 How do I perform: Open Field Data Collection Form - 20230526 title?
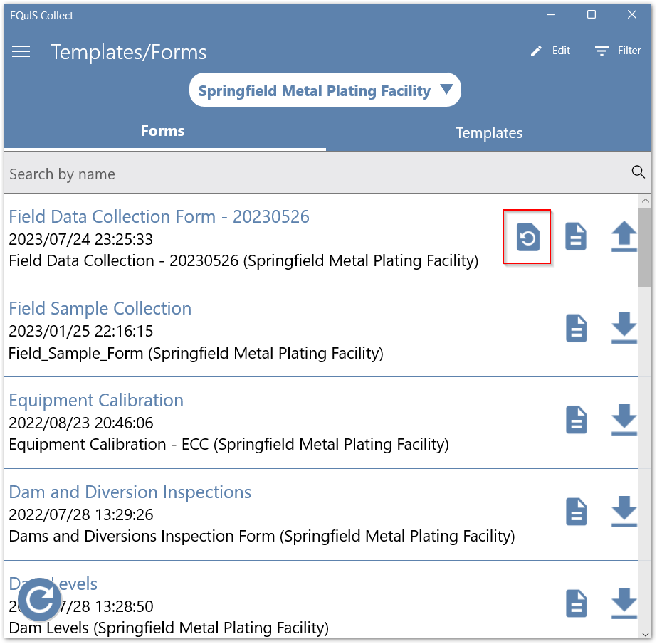click(x=159, y=216)
